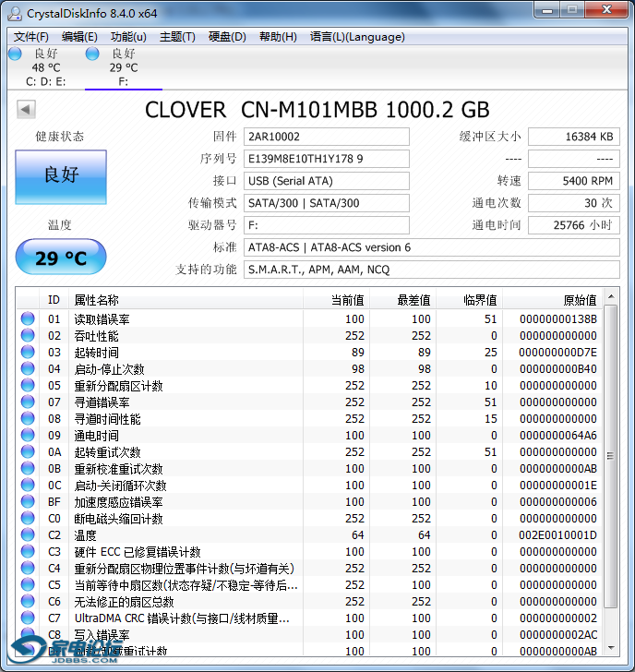Click status icon for 02 吞吐性能
635x672 pixels.
pos(28,335)
